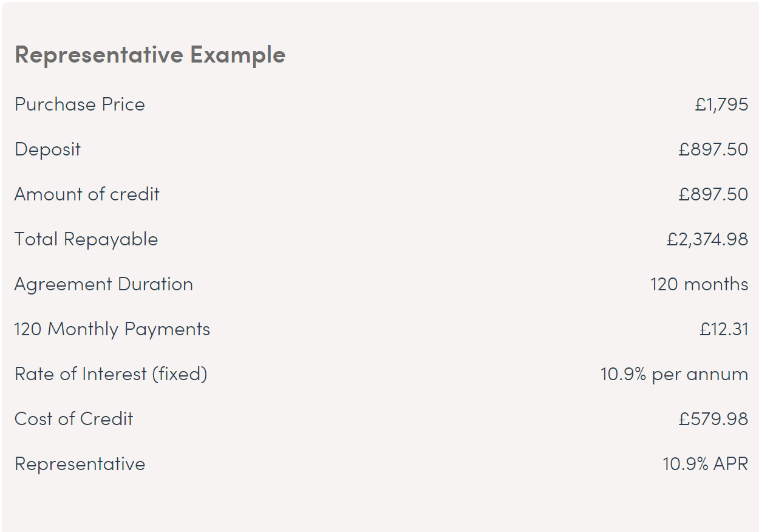Click the Cost of Credit label
The height and width of the screenshot is (532, 759).
74,419
